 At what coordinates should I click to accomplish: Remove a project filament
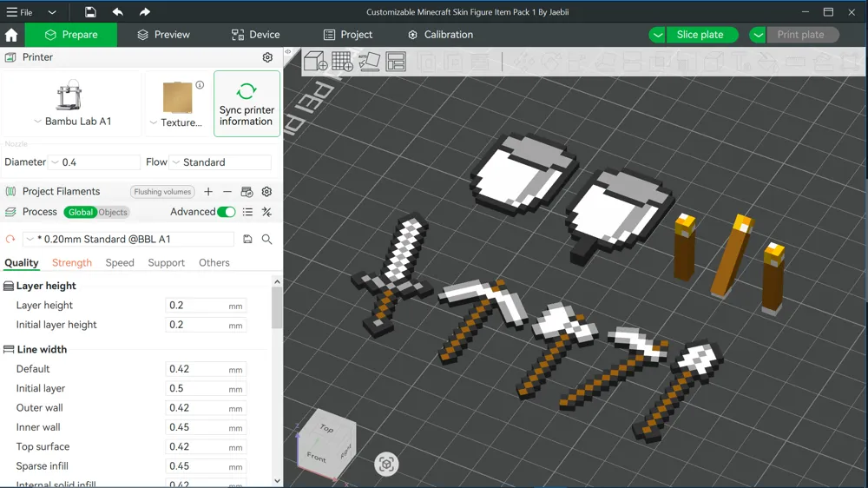tap(227, 192)
